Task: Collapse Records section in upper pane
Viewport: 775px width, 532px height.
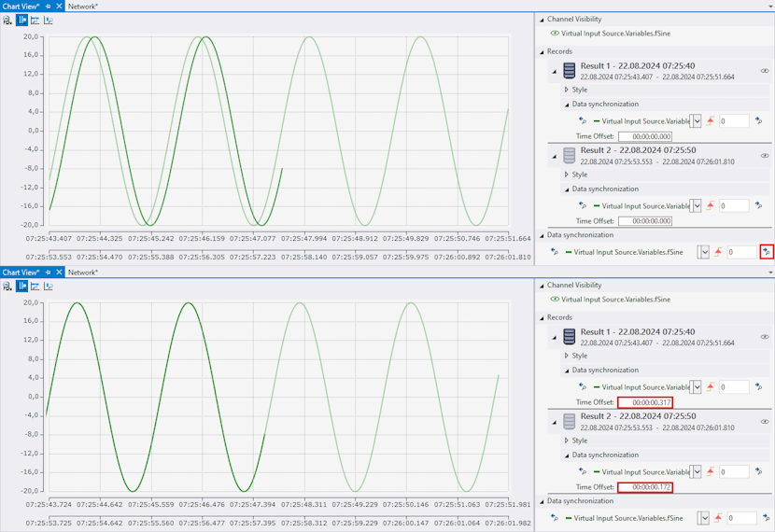Action: [x=542, y=52]
